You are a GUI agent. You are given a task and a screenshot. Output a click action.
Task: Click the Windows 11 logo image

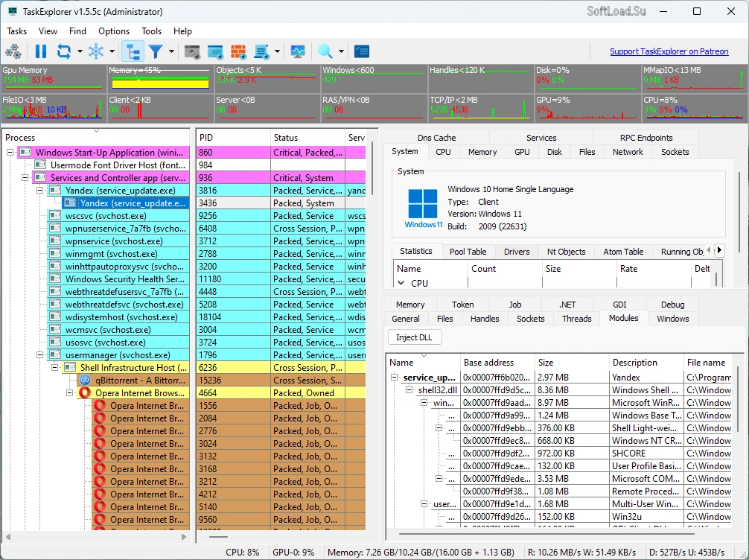click(423, 209)
